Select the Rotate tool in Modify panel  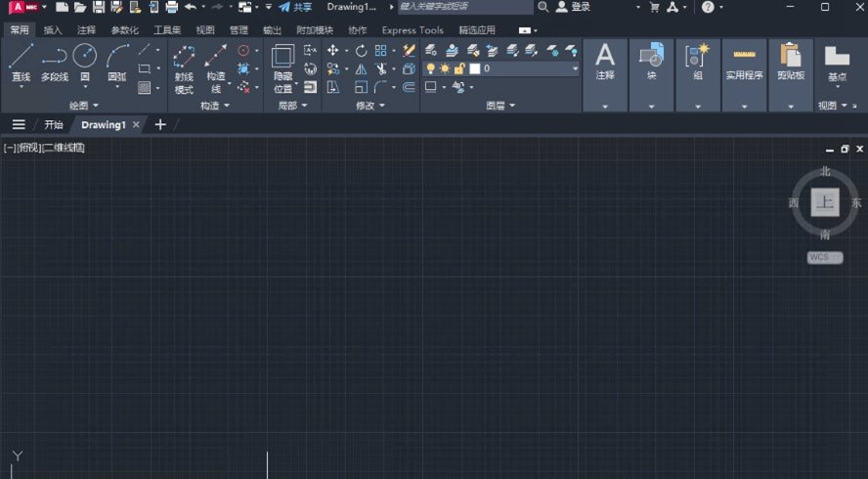pyautogui.click(x=361, y=51)
